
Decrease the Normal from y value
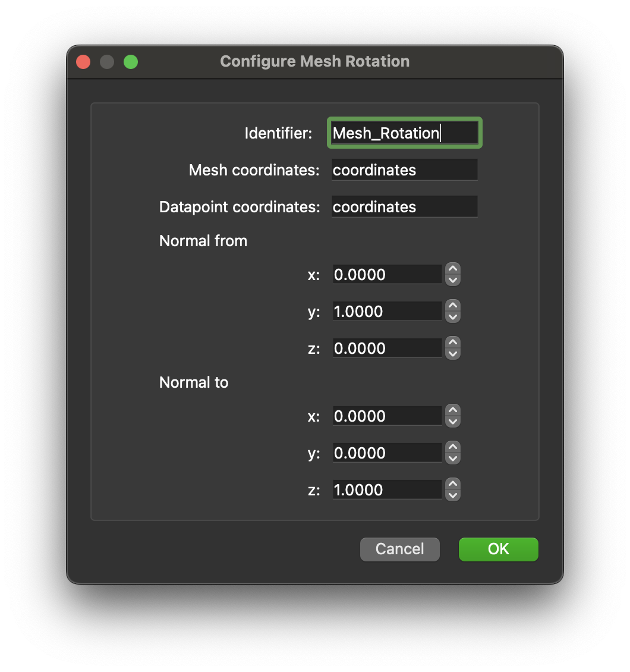(453, 317)
